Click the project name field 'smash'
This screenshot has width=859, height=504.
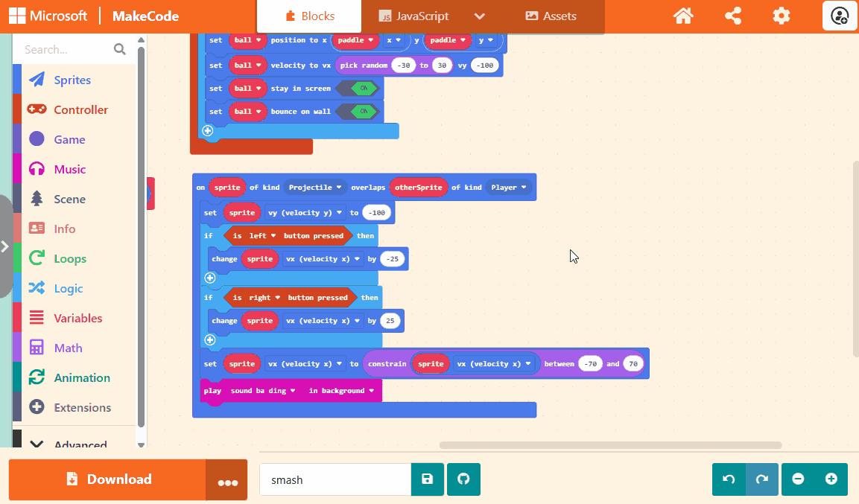(x=335, y=479)
